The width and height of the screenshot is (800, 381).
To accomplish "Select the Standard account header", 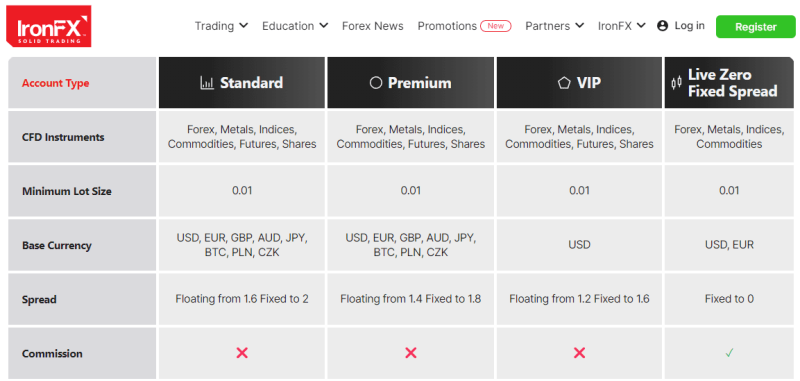I will click(x=242, y=83).
